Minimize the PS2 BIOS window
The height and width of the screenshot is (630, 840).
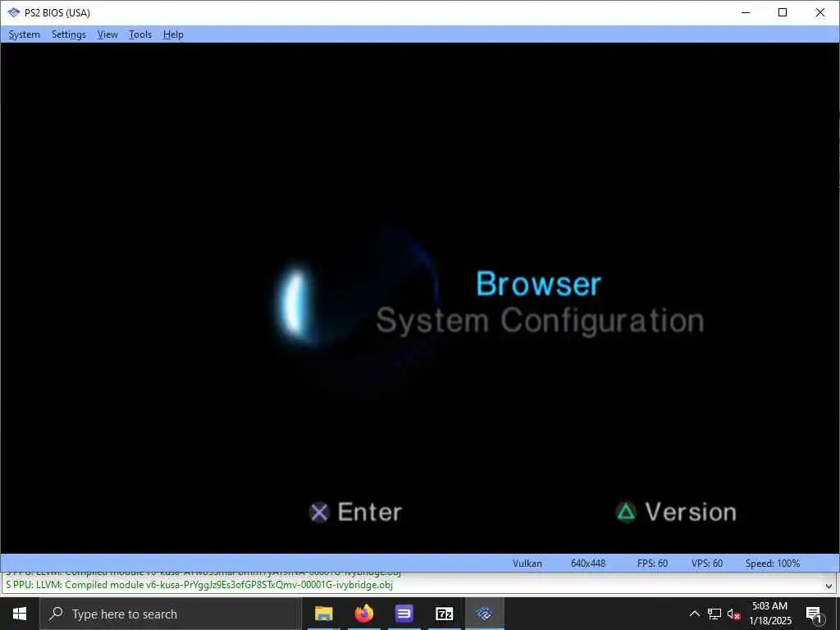coord(746,12)
